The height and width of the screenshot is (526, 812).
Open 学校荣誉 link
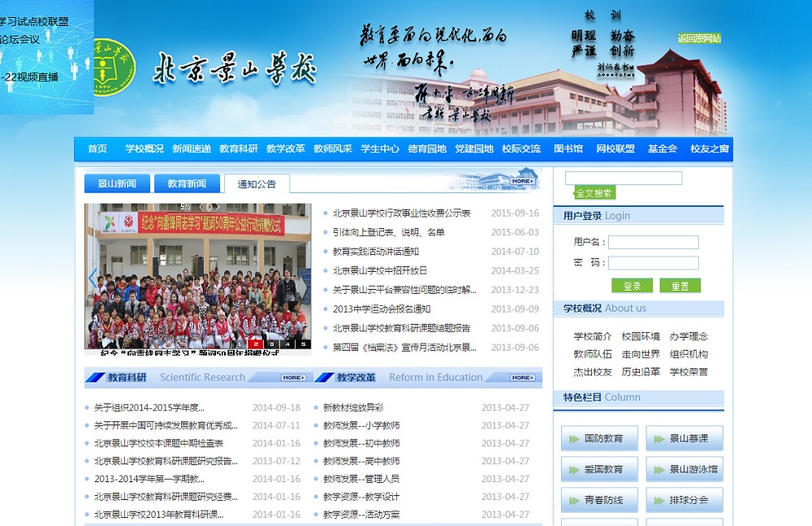pos(689,372)
